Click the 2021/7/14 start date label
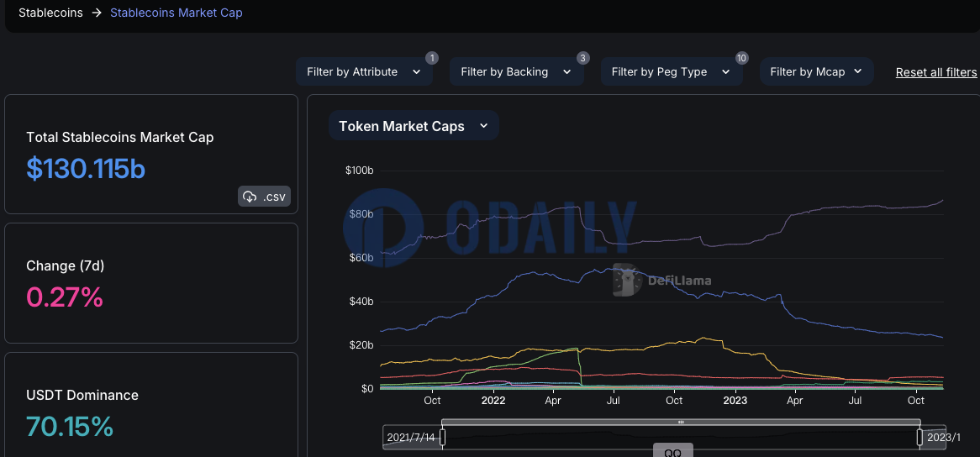This screenshot has height=457, width=980. click(x=411, y=437)
